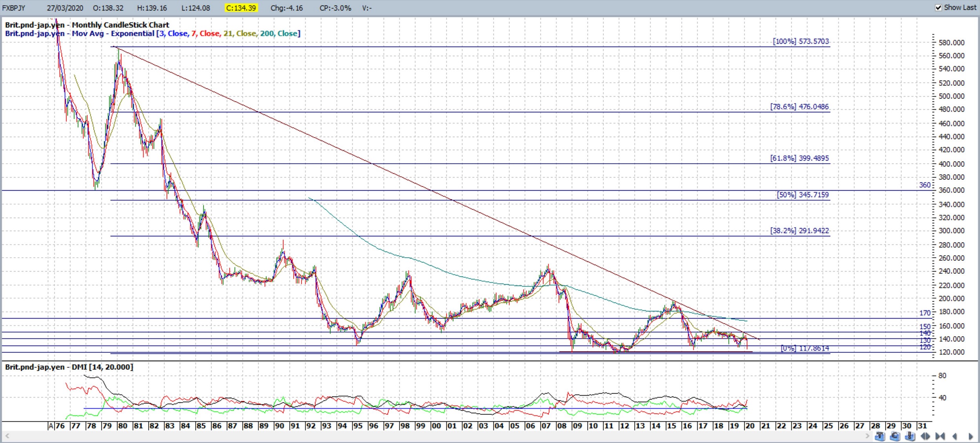Image resolution: width=980 pixels, height=443 pixels.
Task: Click the open value O:138.32
Action: click(x=108, y=8)
